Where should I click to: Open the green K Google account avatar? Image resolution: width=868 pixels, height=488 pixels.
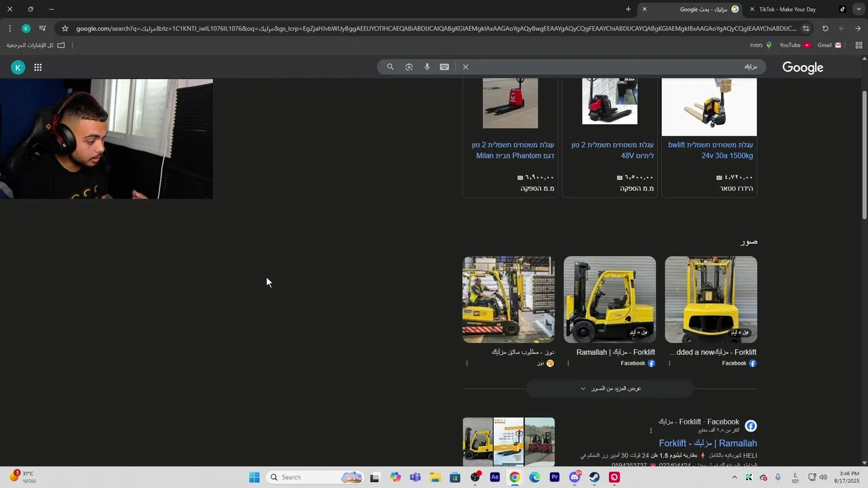[18, 67]
